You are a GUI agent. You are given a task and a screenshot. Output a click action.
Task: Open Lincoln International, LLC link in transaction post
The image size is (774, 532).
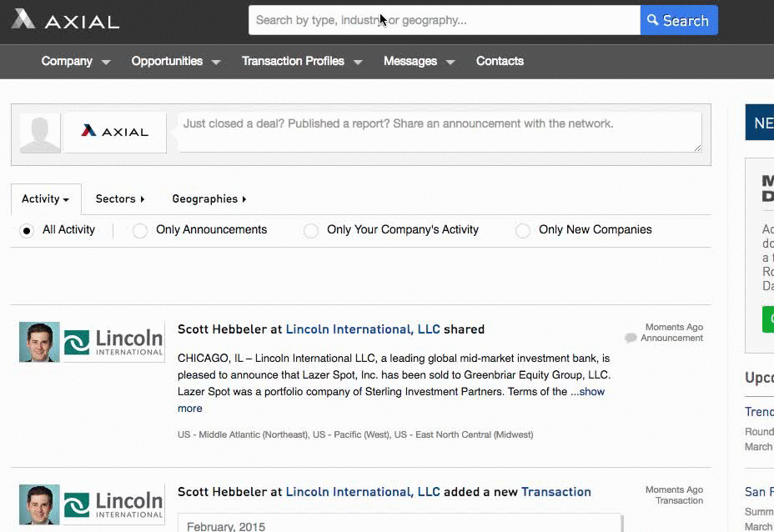point(363,492)
